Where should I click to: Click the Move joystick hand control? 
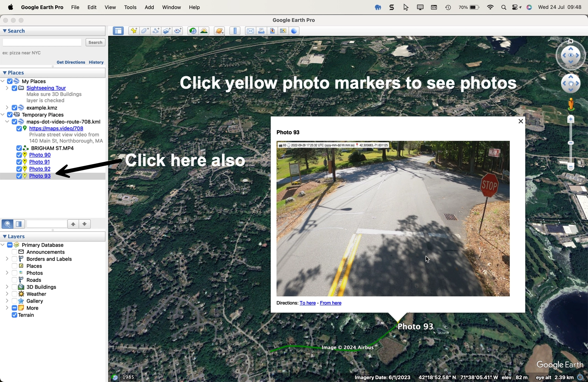point(570,83)
